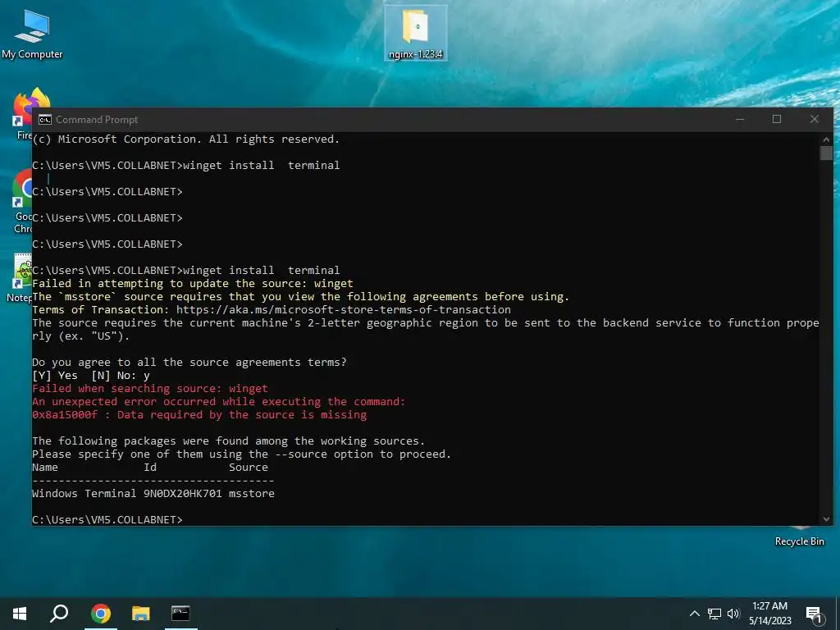Click the console scroll down arrow
Screen dimensions: 840x630
(x=826, y=518)
